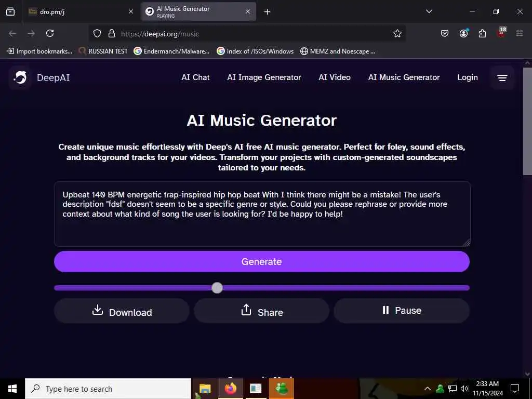This screenshot has width=532, height=399.
Task: Click the page vertical scrollbar
Action: point(527,121)
